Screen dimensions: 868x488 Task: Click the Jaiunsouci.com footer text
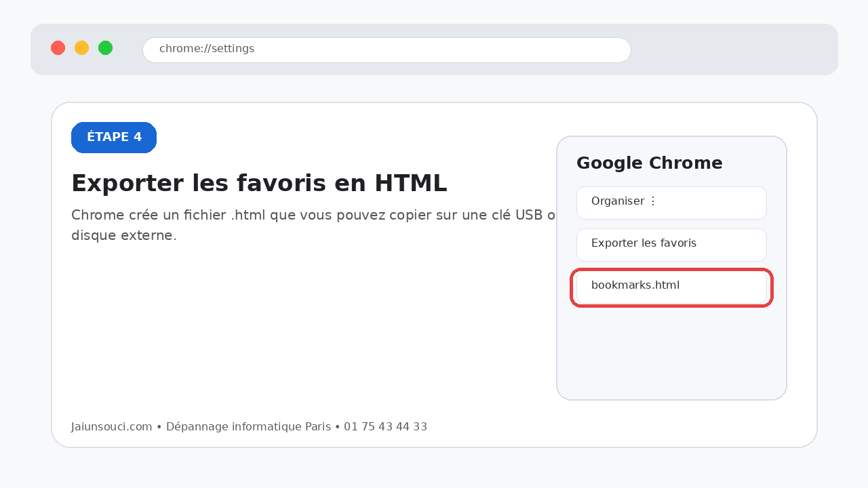pos(249,427)
